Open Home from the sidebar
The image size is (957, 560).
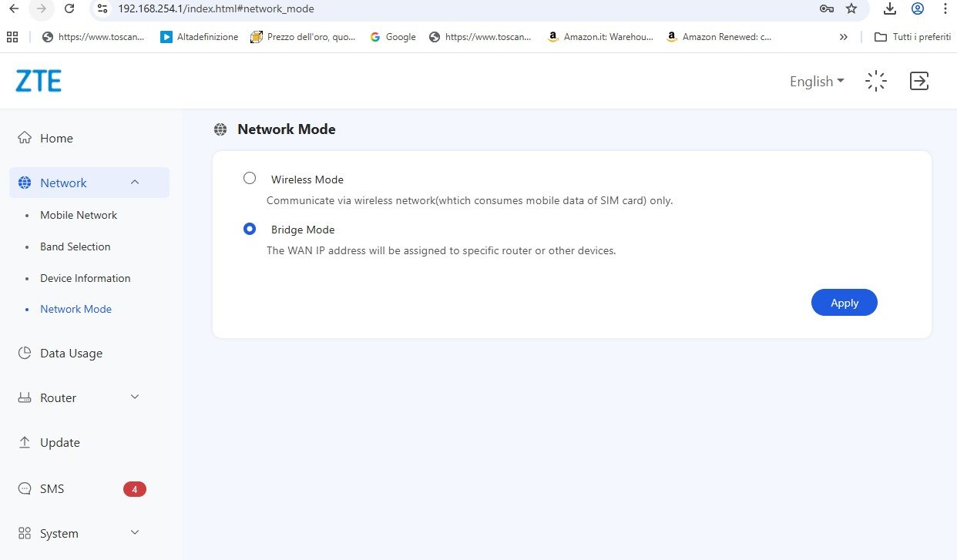click(56, 138)
